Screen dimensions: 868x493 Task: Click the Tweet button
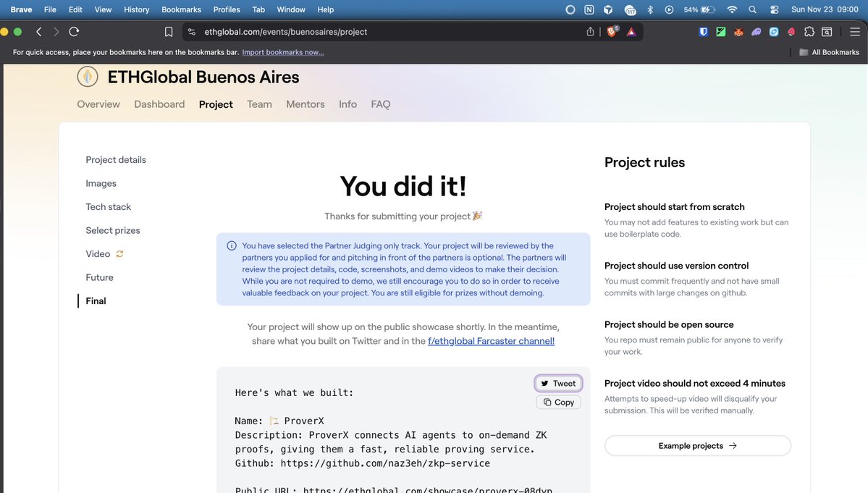click(557, 383)
